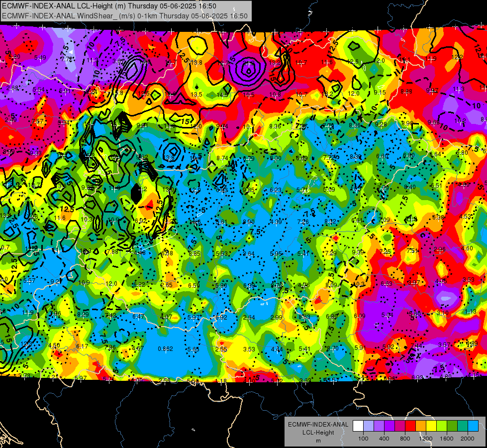Viewport: 487px width, 448px height.
Task: Click the wind shear value 0.862
Action: click(x=165, y=349)
